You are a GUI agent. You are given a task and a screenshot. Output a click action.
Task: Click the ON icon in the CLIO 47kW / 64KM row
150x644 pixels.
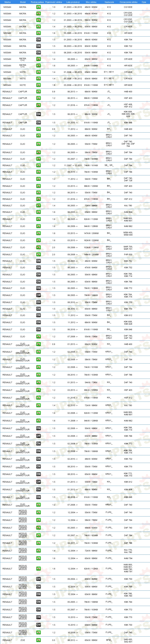(38, 268)
